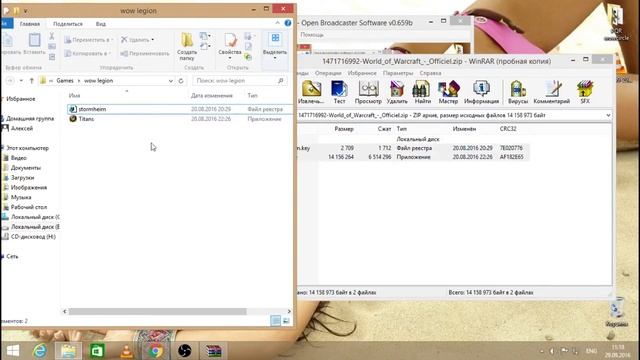
Task: Open Справка menu in WinRAR
Action: pos(430,73)
